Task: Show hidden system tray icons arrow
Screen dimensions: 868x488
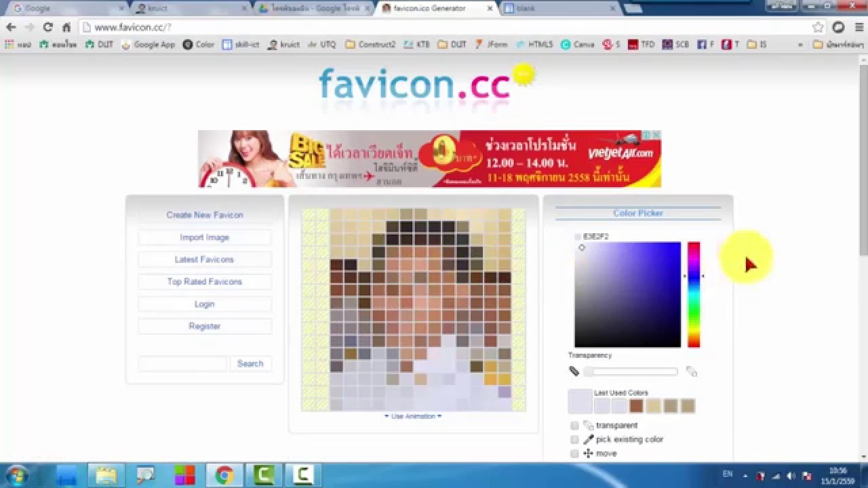Action: pos(745,476)
